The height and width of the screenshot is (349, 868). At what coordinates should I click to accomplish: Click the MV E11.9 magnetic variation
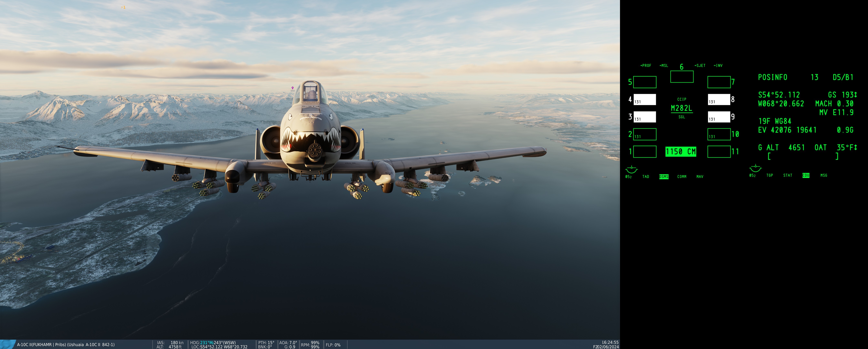pos(836,112)
